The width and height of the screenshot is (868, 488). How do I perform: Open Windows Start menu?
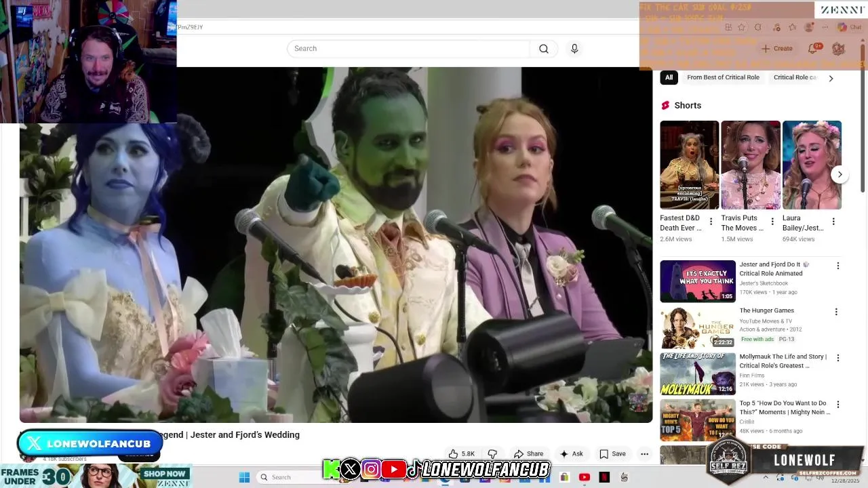(x=244, y=477)
